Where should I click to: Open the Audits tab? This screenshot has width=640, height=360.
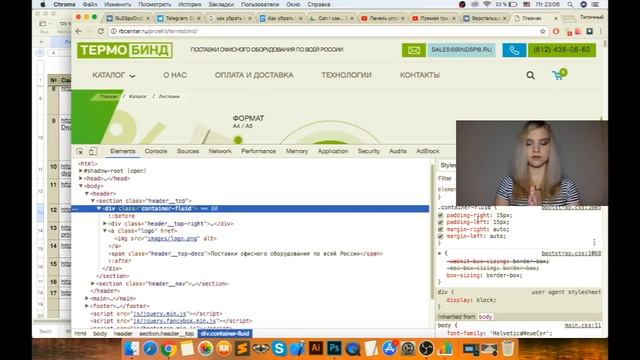point(398,151)
